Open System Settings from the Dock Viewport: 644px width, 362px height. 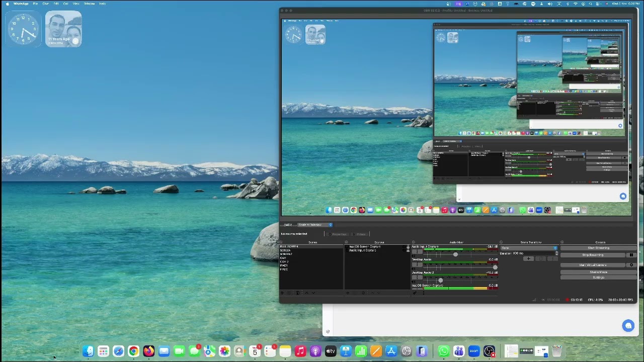tap(407, 351)
